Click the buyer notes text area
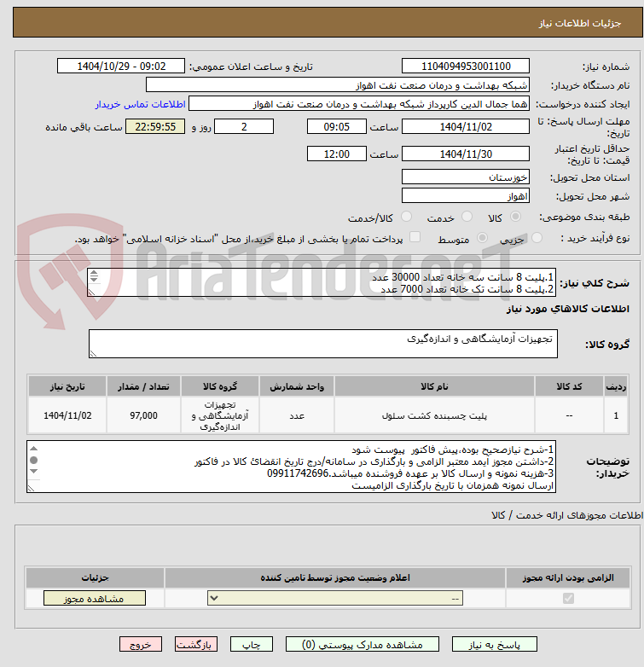644x667 pixels. pyautogui.click(x=292, y=467)
